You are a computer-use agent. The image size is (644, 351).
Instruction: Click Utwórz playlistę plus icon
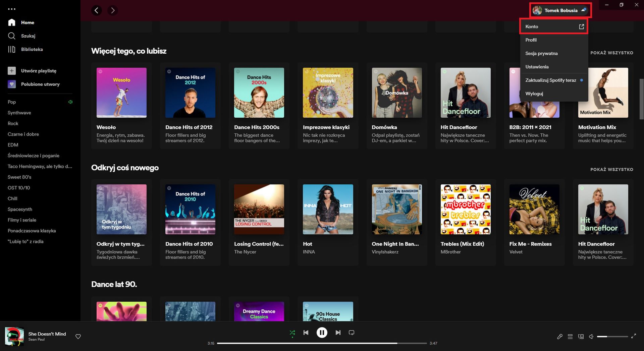[x=12, y=70]
